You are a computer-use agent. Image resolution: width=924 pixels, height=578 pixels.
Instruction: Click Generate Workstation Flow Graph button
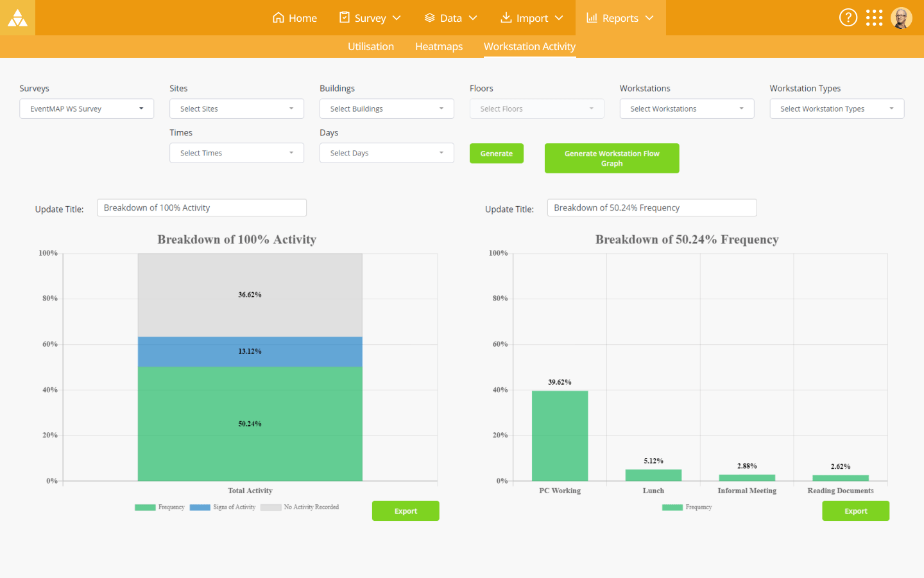(612, 158)
